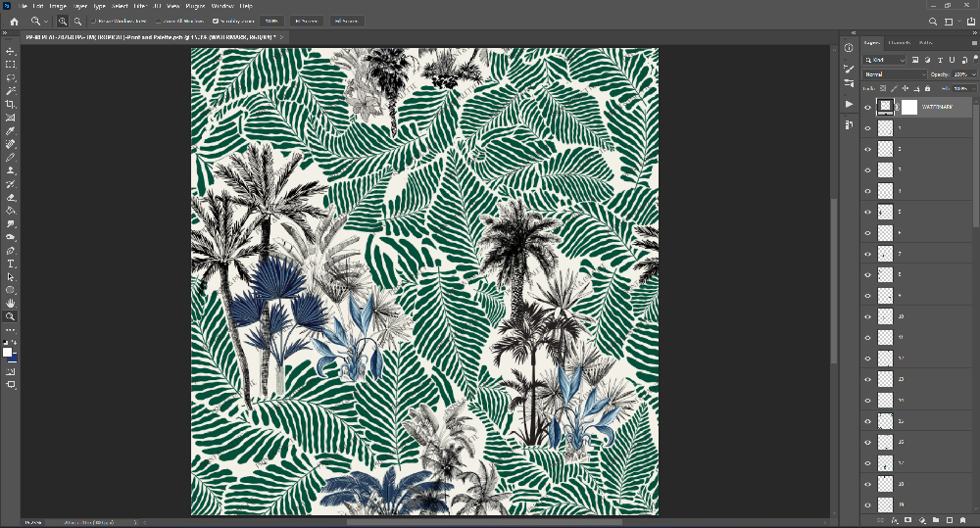Open the Properties panel info icon
The image size is (980, 528).
pyautogui.click(x=849, y=47)
